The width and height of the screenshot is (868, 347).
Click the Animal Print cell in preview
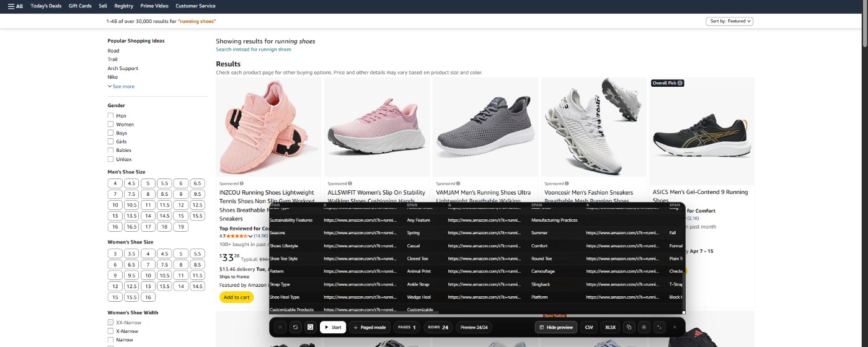tap(419, 271)
